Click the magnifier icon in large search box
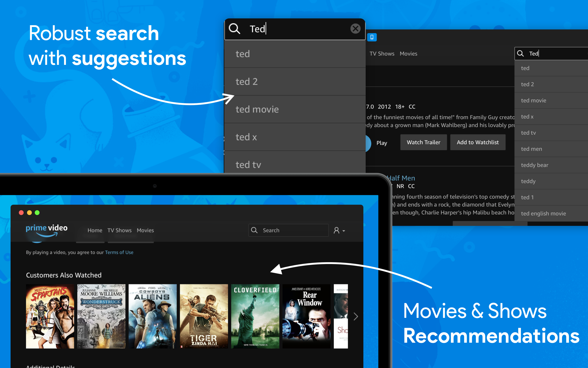 click(x=235, y=29)
